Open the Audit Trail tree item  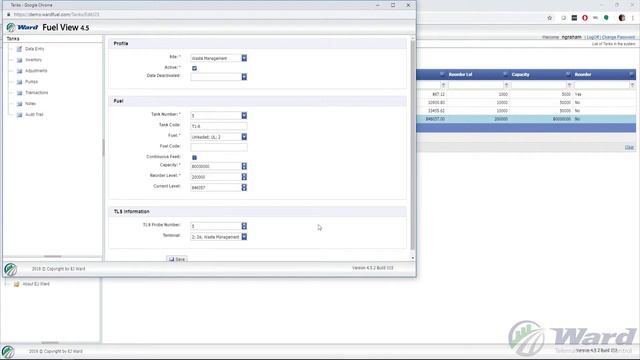pos(34,115)
